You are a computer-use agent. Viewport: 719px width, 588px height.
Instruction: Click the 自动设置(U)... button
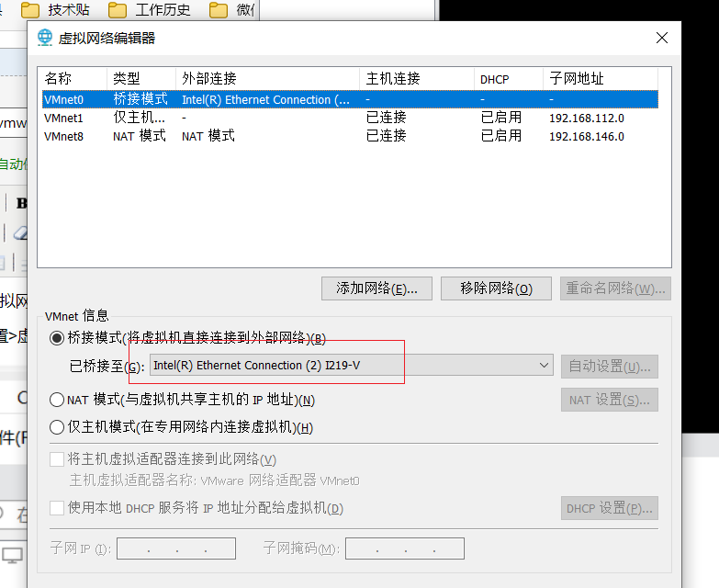pyautogui.click(x=610, y=367)
